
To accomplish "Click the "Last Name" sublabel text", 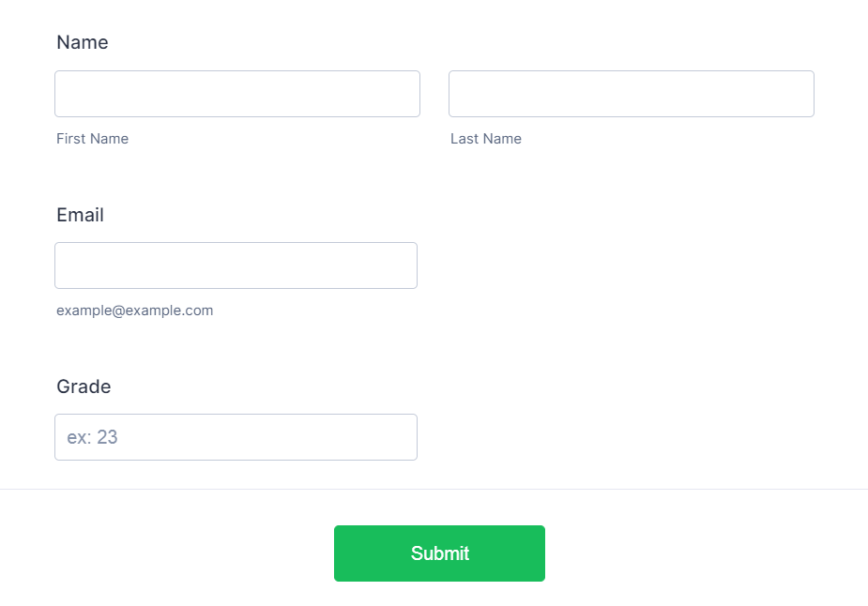I will (x=485, y=139).
